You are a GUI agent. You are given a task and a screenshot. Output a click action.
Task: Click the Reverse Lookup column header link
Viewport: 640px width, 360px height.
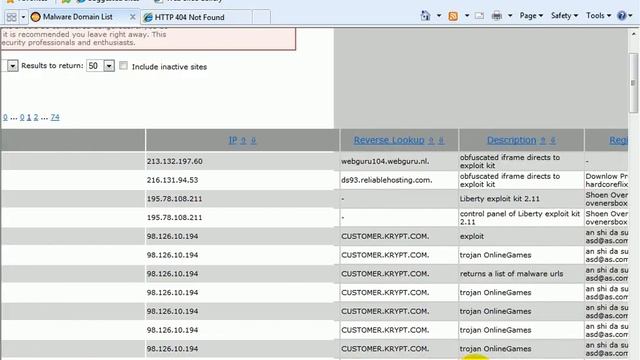tap(389, 140)
